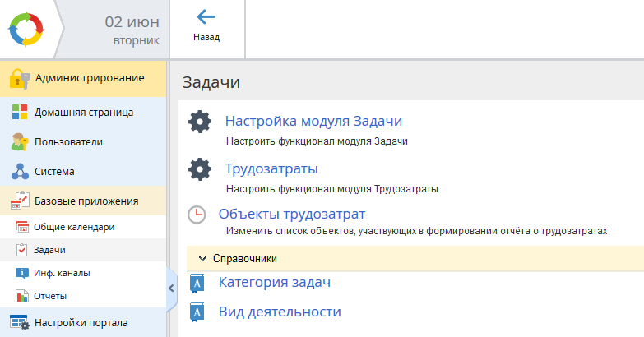The image size is (644, 337).
Task: Collapse the left sidebar panel
Action: (171, 289)
